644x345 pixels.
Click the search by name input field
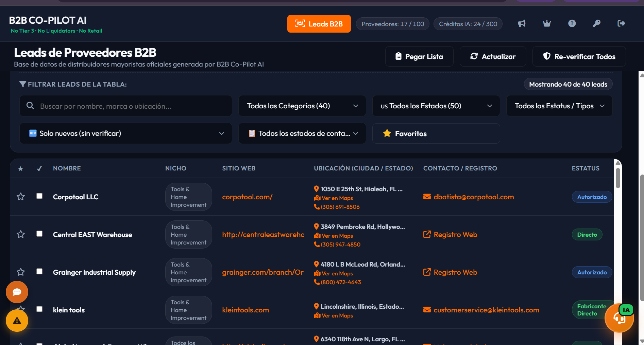pos(126,106)
